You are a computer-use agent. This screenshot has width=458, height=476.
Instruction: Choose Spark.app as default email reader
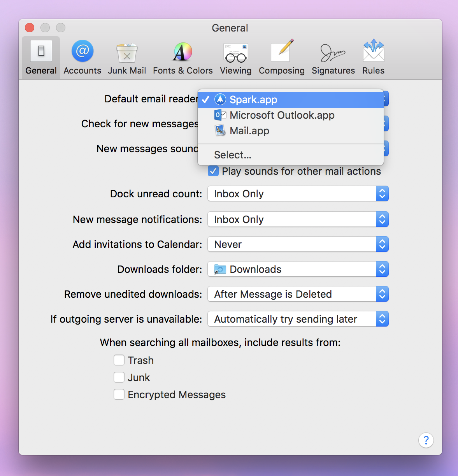click(x=291, y=100)
